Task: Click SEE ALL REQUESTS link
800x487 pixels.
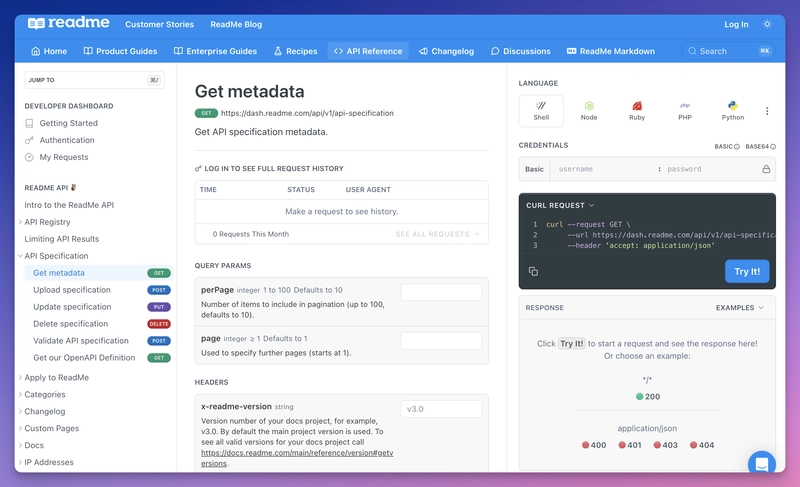Action: click(437, 234)
